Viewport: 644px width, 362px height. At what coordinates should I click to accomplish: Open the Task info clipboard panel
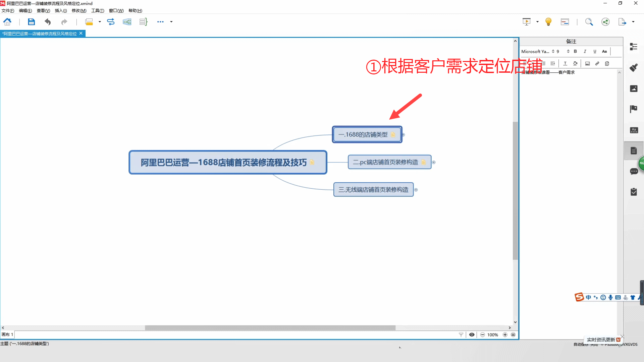click(634, 192)
